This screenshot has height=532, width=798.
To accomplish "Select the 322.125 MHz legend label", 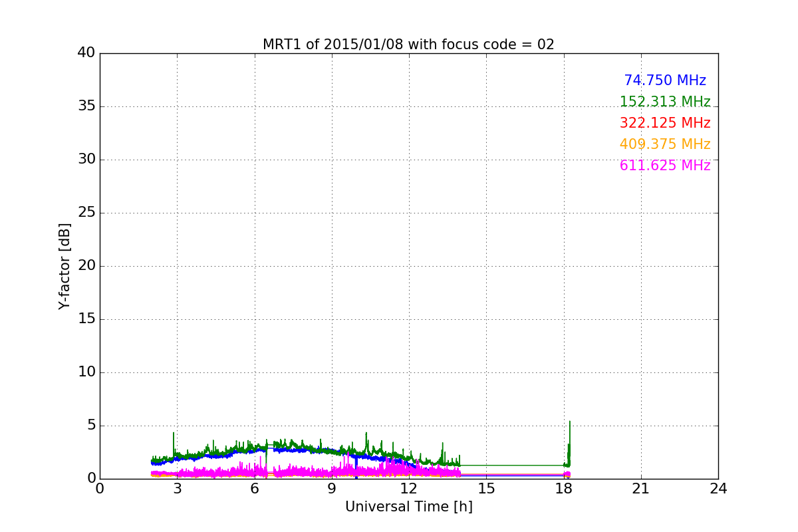I will point(665,123).
